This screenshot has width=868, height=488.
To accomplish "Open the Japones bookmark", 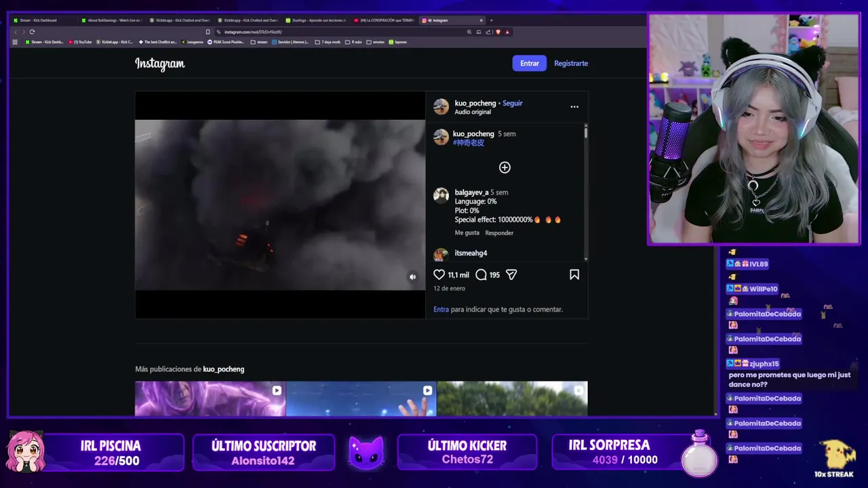I will pos(398,42).
